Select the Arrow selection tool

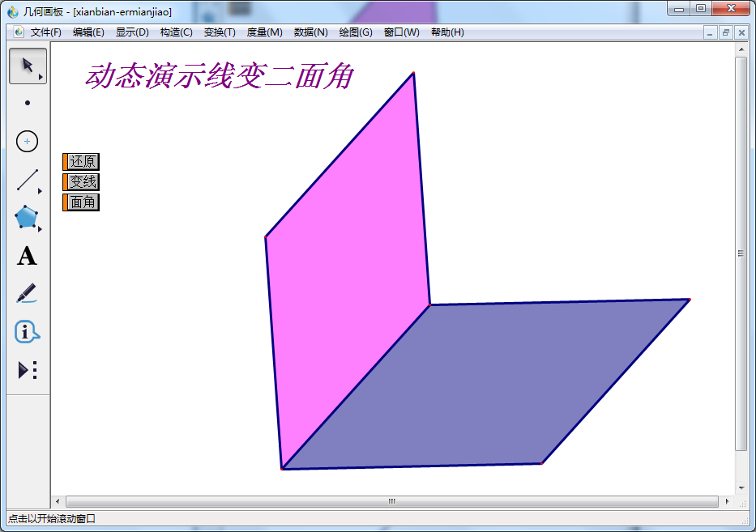pos(28,66)
